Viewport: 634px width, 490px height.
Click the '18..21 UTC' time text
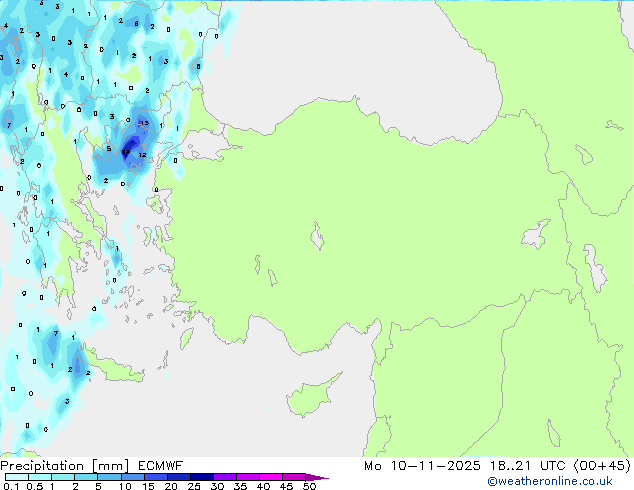point(528,466)
